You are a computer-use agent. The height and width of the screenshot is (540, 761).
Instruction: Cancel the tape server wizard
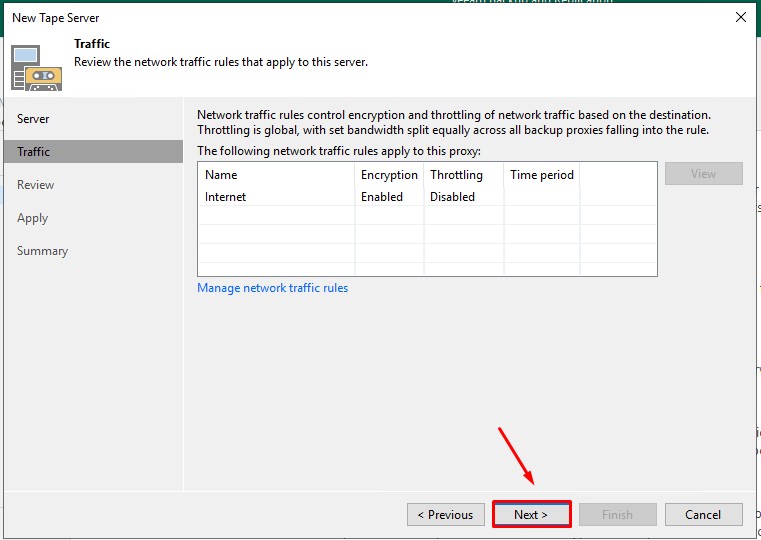pos(703,515)
